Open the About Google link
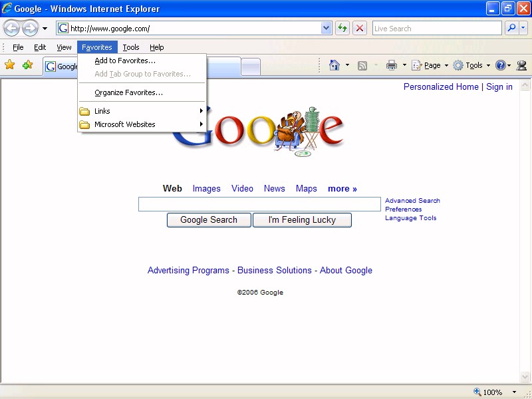 coord(346,271)
